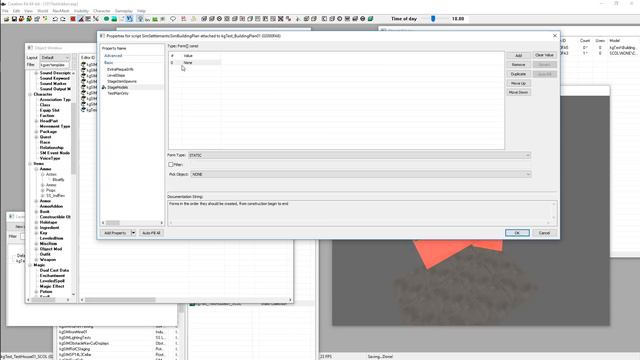This screenshot has width=640, height=360.
Task: Open the Help menu
Action: [x=141, y=11]
